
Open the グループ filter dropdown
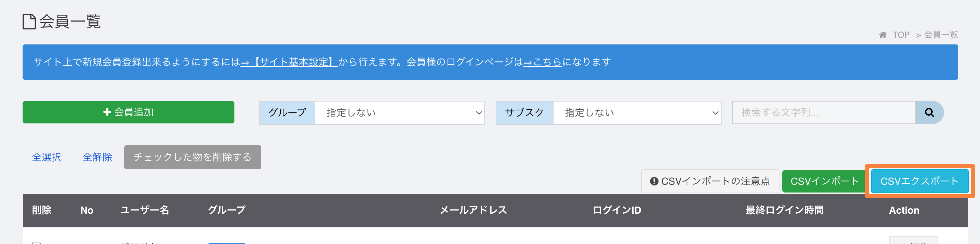pyautogui.click(x=400, y=112)
